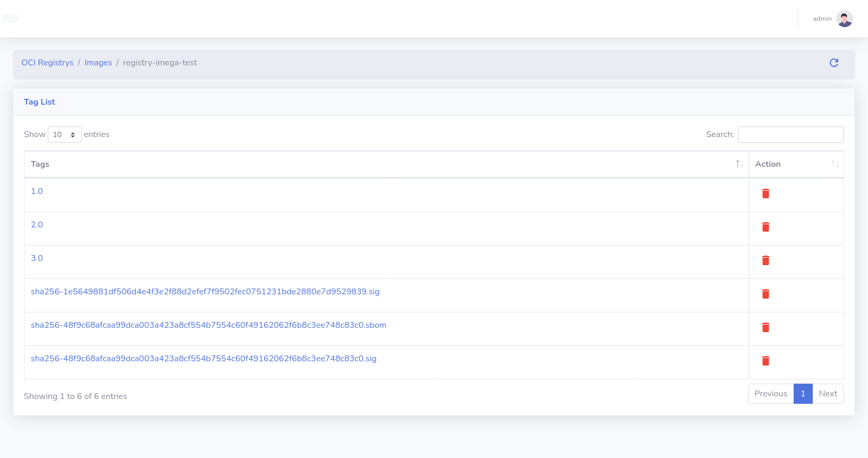The image size is (868, 458).
Task: Delete the sha256-48f9c6 .sig tag
Action: point(765,361)
